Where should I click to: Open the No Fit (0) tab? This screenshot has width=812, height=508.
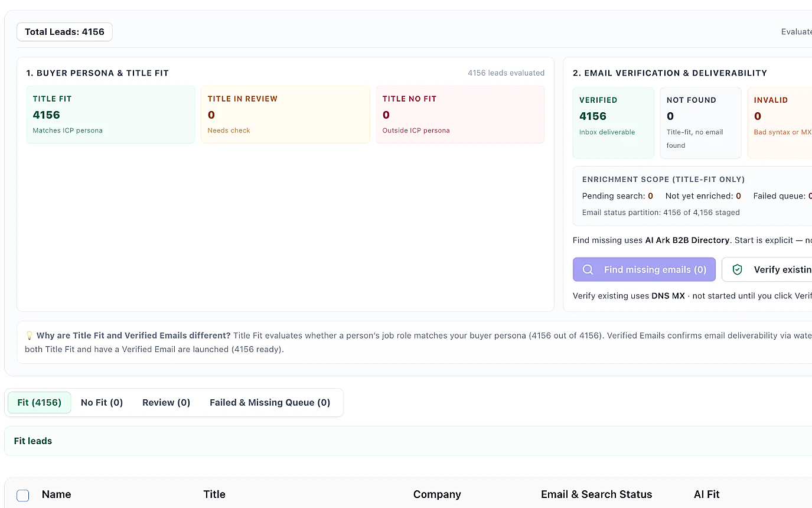tap(102, 402)
